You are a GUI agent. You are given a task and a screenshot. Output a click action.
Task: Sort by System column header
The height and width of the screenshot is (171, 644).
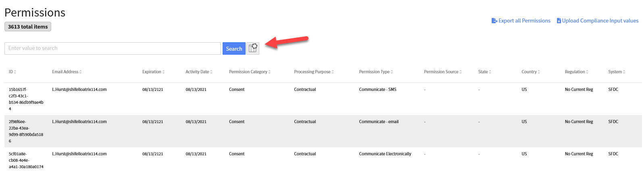pos(617,72)
